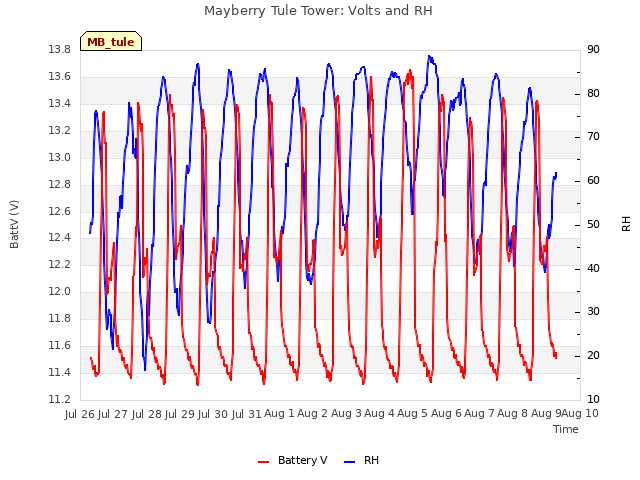
Task: Click the 80 RH tick label
Action: point(593,93)
